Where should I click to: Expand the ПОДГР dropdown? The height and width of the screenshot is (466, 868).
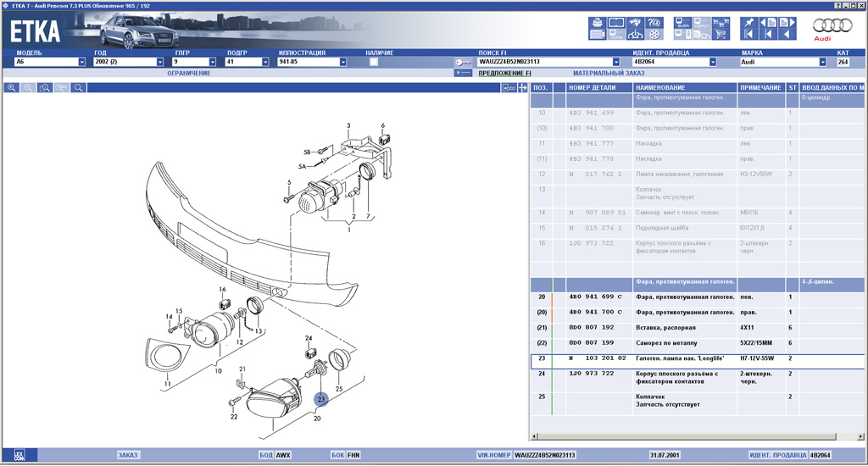tap(264, 62)
